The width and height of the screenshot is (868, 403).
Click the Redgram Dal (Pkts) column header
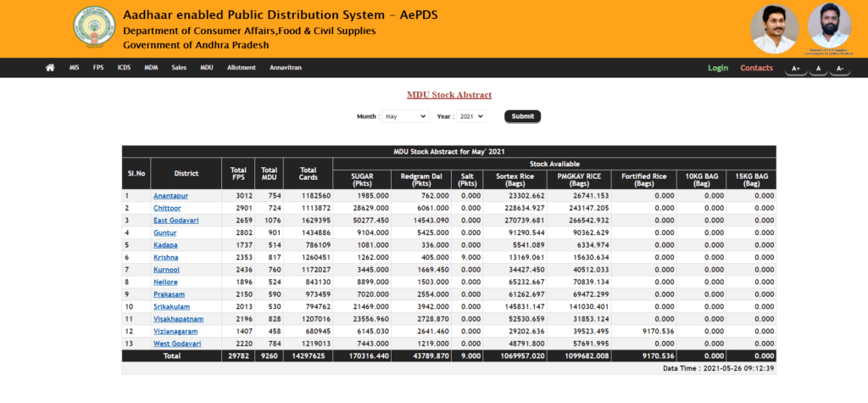click(x=421, y=180)
